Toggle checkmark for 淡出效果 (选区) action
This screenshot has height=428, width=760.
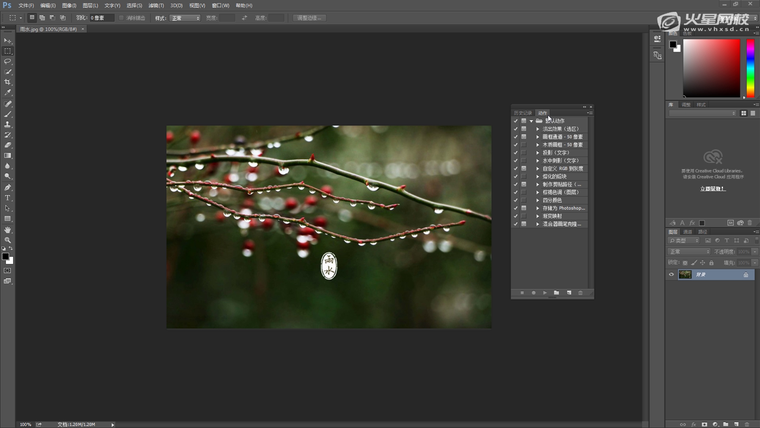click(516, 129)
